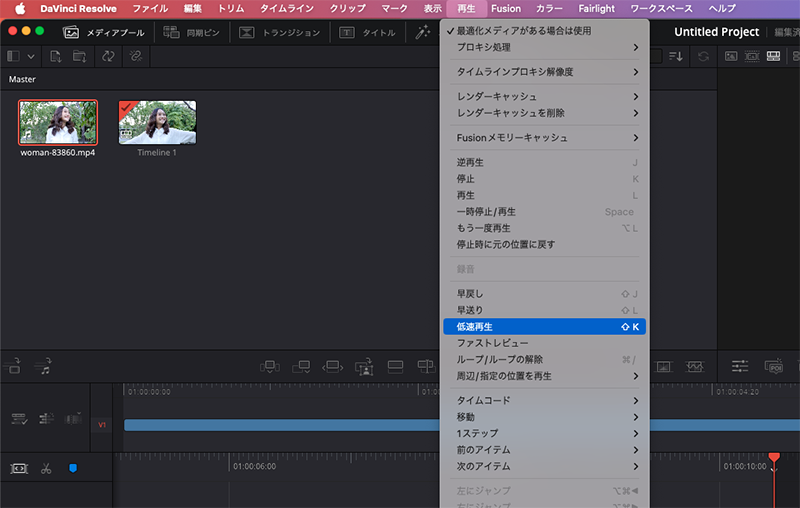This screenshot has height=508, width=800.
Task: Select もう一度再生 menu item
Action: (544, 228)
